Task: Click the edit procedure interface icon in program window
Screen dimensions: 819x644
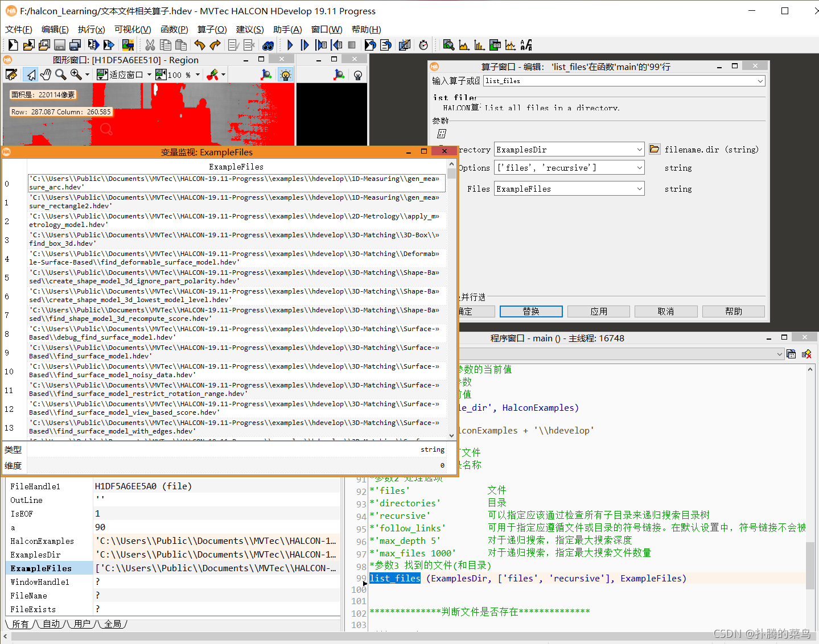Action: (791, 354)
